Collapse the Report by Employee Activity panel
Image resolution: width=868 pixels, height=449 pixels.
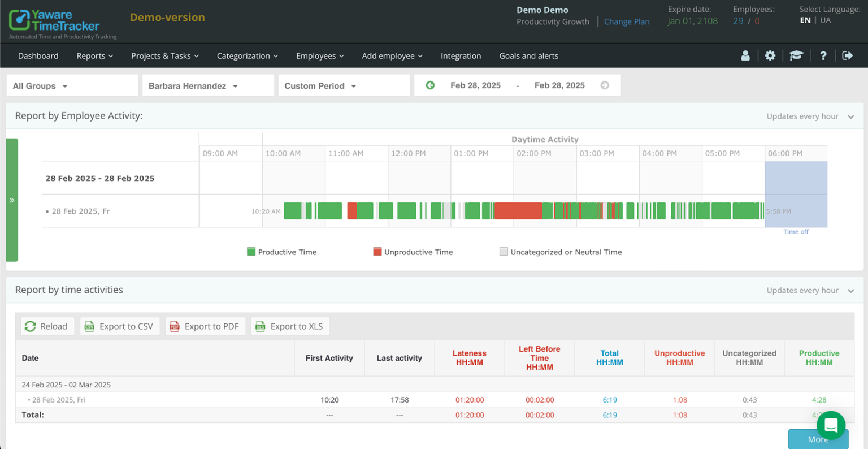850,116
